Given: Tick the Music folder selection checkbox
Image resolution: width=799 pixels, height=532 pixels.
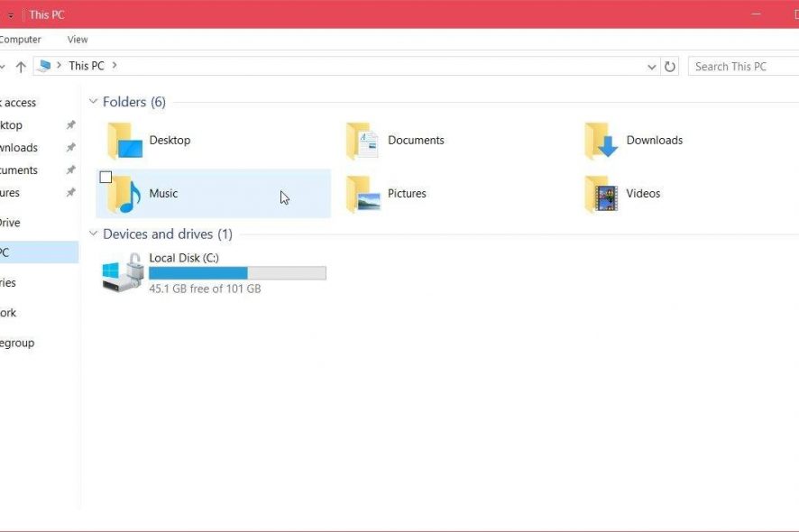Looking at the screenshot, I should point(106,177).
